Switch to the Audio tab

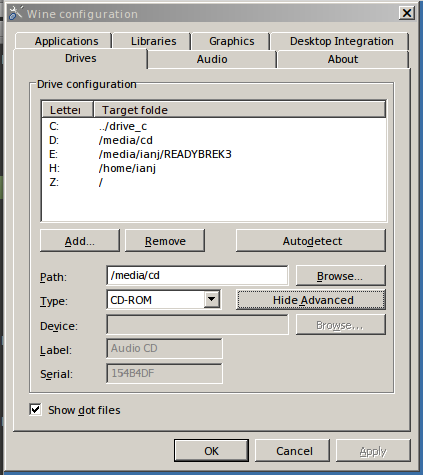212,59
